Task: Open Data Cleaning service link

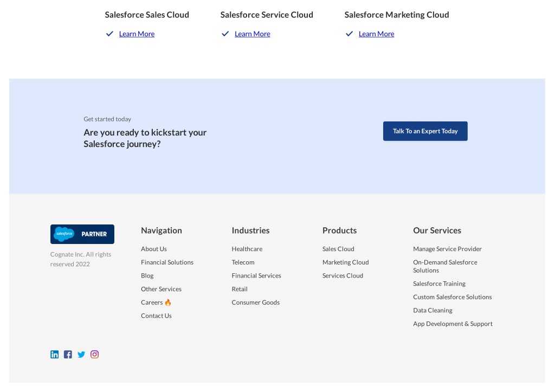Action: coord(433,311)
